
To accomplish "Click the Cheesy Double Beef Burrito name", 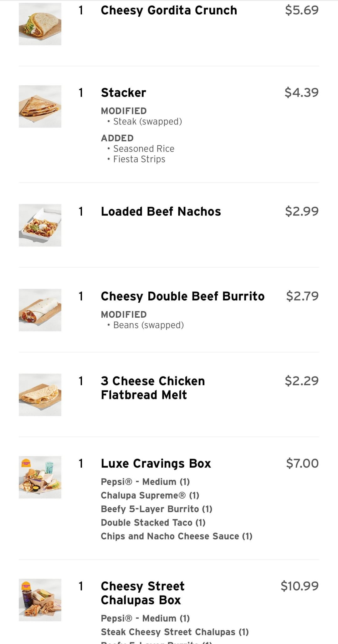I will point(182,296).
